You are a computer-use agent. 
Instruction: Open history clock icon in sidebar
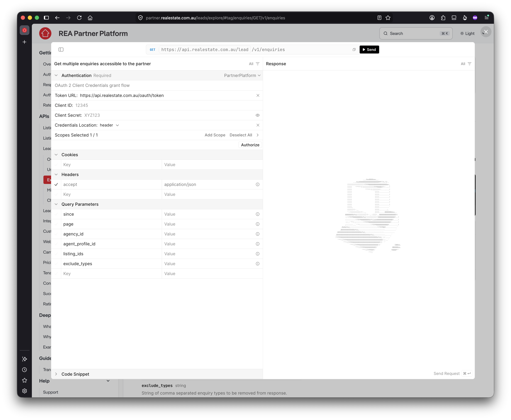click(24, 370)
